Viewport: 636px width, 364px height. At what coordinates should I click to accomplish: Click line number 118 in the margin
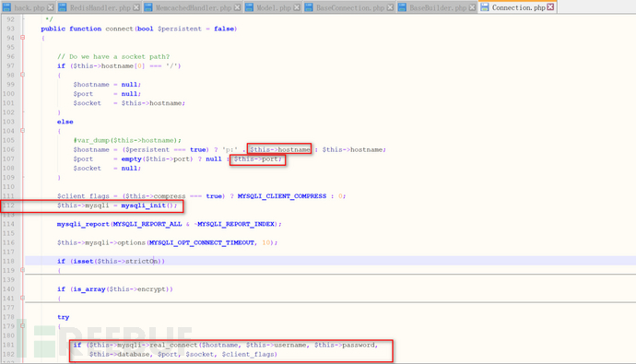8,262
